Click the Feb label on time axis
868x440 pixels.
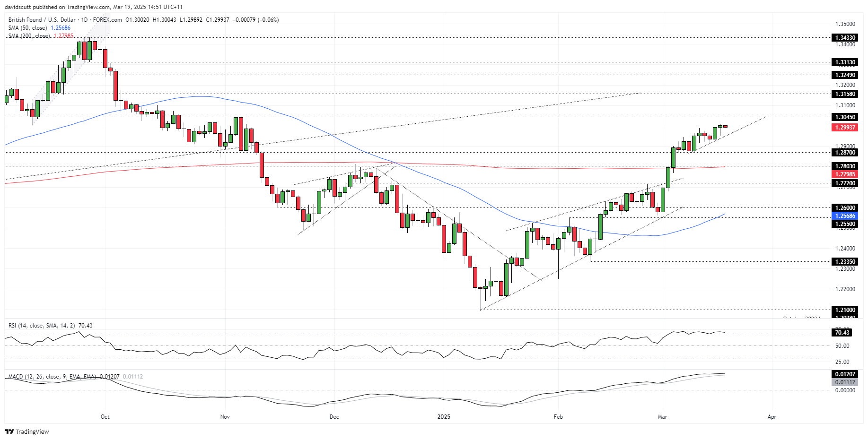tap(558, 416)
